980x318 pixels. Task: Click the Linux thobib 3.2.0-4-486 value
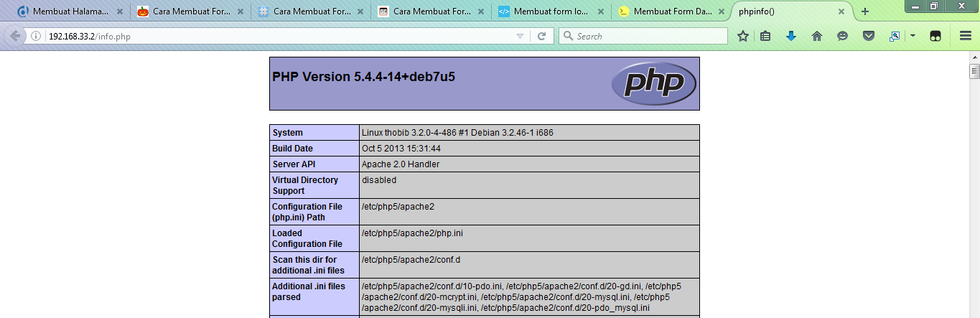point(457,133)
